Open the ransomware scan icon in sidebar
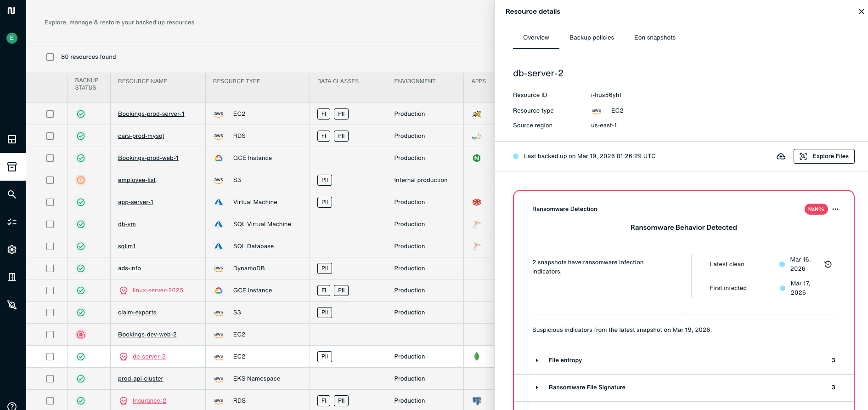Screen dimensions: 868x410 click(x=12, y=305)
